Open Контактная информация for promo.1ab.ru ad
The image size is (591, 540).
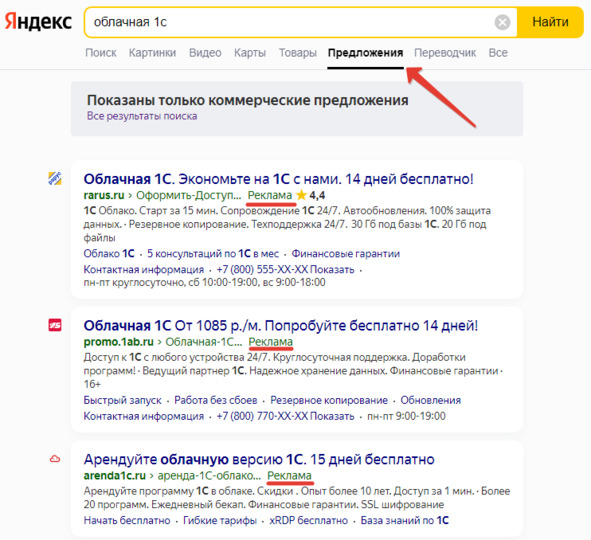[x=144, y=416]
